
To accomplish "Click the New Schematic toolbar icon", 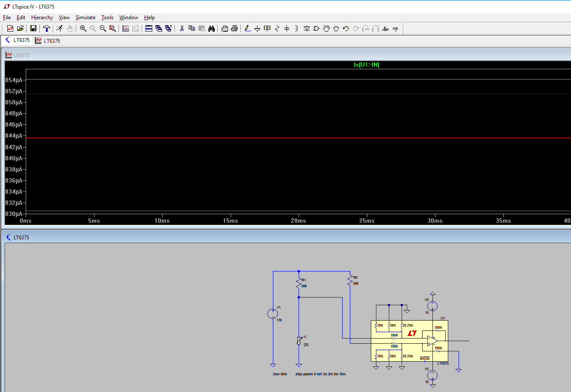I will pyautogui.click(x=10, y=29).
